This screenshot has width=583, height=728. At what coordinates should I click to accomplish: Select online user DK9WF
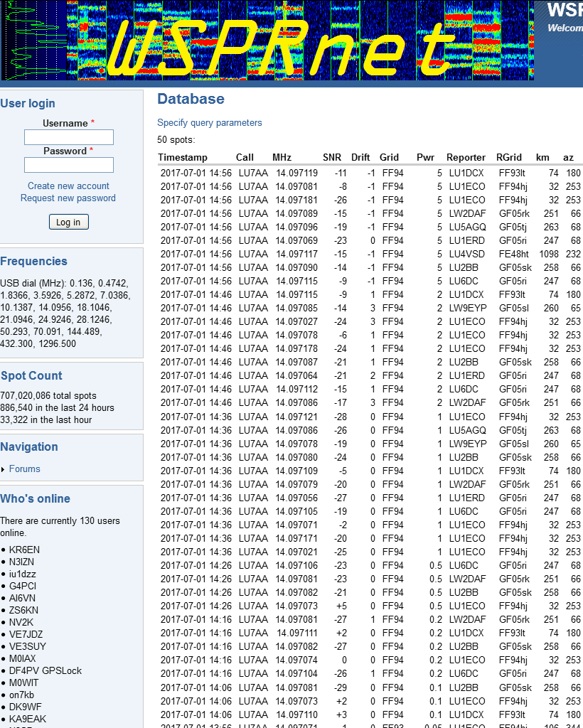[25, 707]
